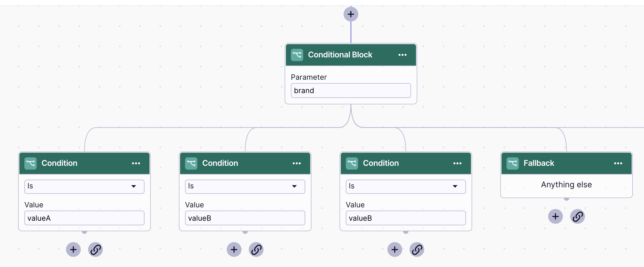Viewport: 644px width, 267px height.
Task: Add a step below the middle Condition
Action: click(234, 249)
